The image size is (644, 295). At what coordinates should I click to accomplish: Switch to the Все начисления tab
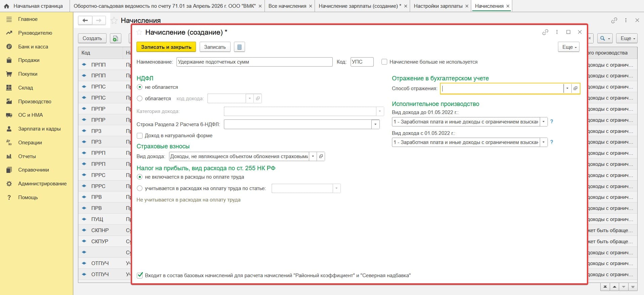[x=287, y=6]
